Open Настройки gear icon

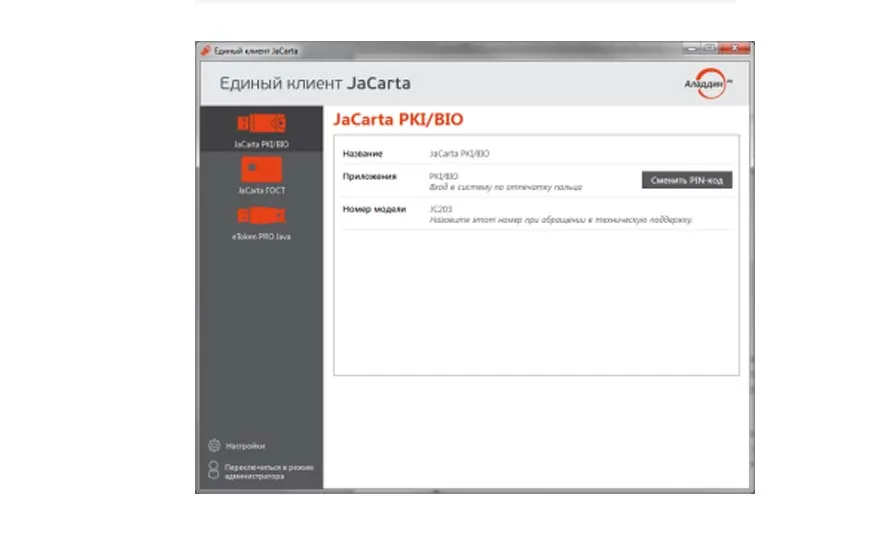click(214, 445)
